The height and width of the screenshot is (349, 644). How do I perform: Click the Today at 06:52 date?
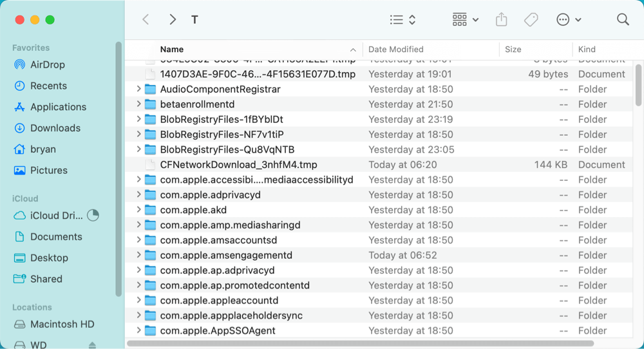(x=402, y=256)
